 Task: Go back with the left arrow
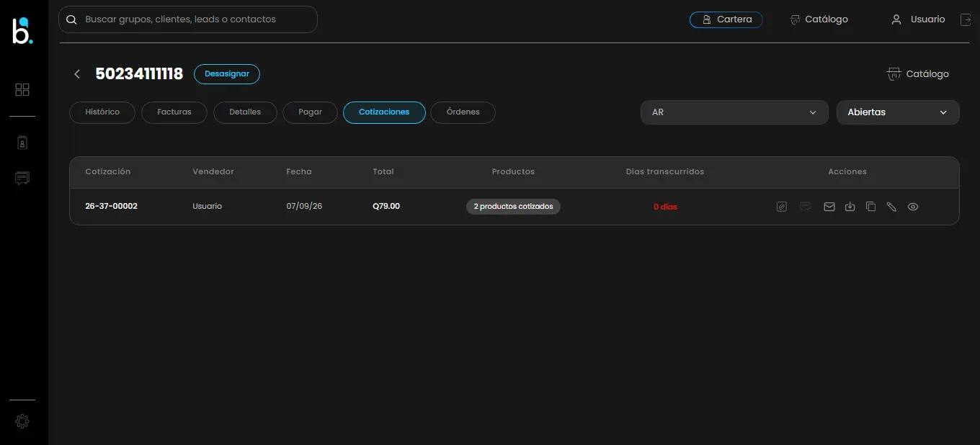[x=77, y=74]
